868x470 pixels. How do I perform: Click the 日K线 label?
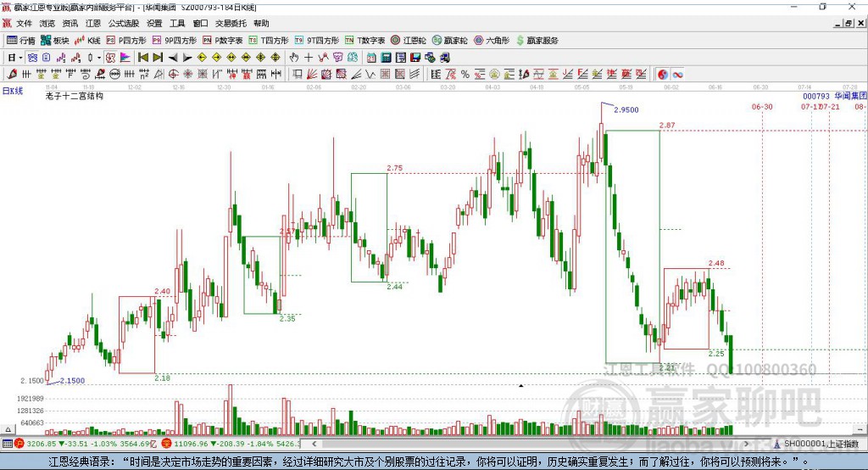(x=12, y=91)
